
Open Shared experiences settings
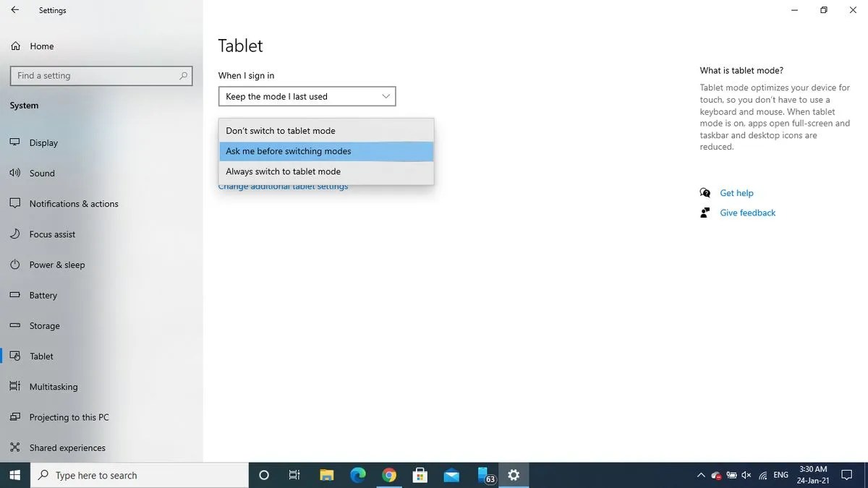pos(67,448)
